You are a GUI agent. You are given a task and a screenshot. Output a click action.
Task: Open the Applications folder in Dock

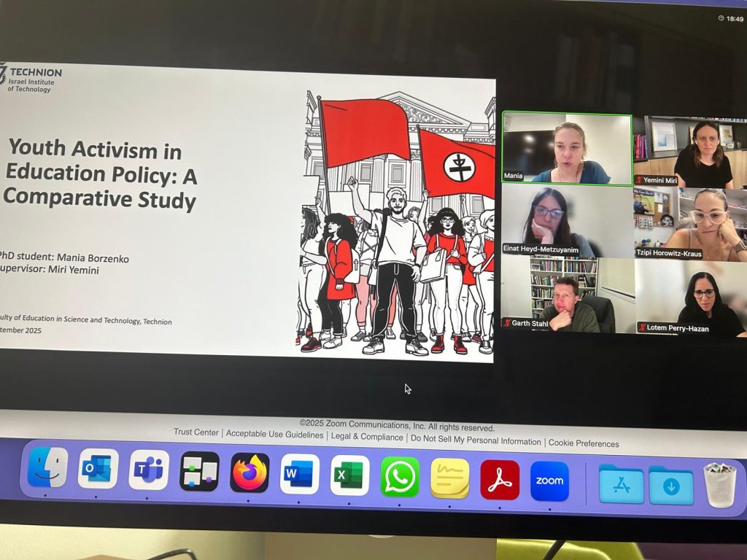coord(622,483)
